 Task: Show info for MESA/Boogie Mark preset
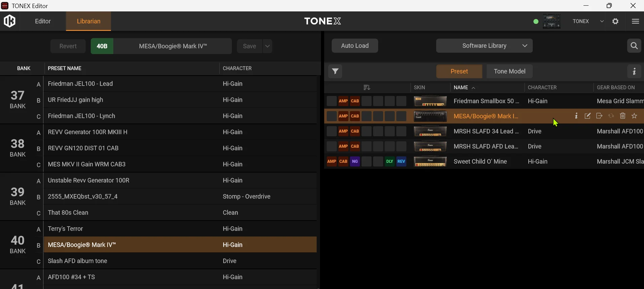[x=576, y=116]
